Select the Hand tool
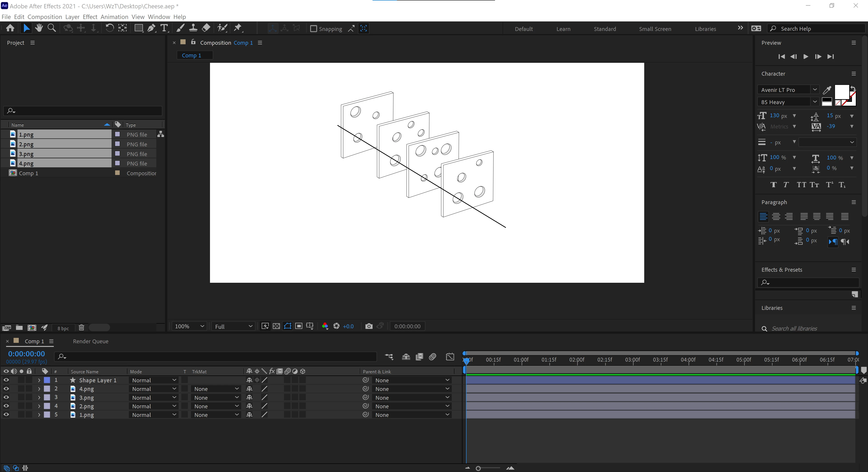This screenshot has width=868, height=472. click(x=39, y=28)
